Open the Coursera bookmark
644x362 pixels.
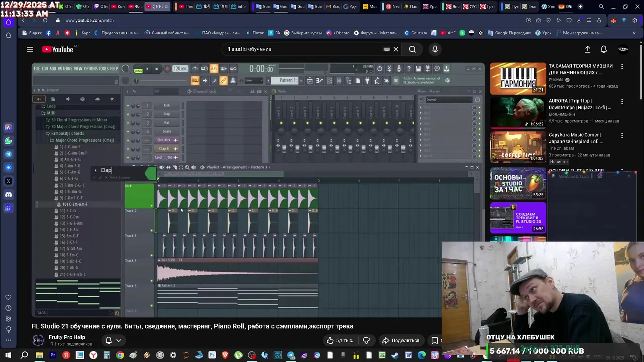[x=416, y=33]
